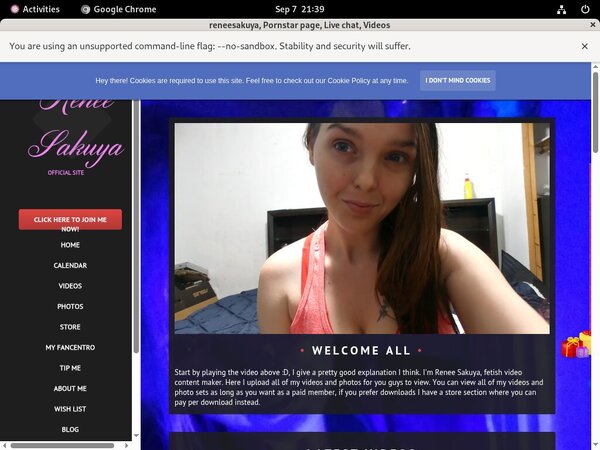Click the Cookie Policy notice text

[x=252, y=80]
